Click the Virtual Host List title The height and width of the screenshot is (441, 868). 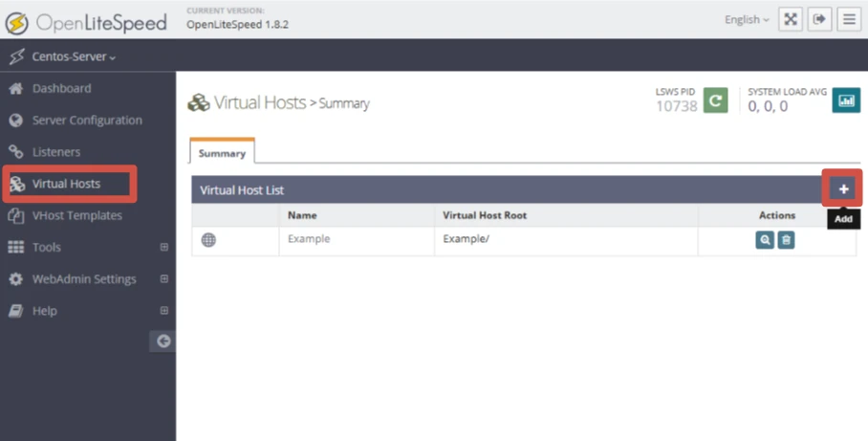coord(242,190)
